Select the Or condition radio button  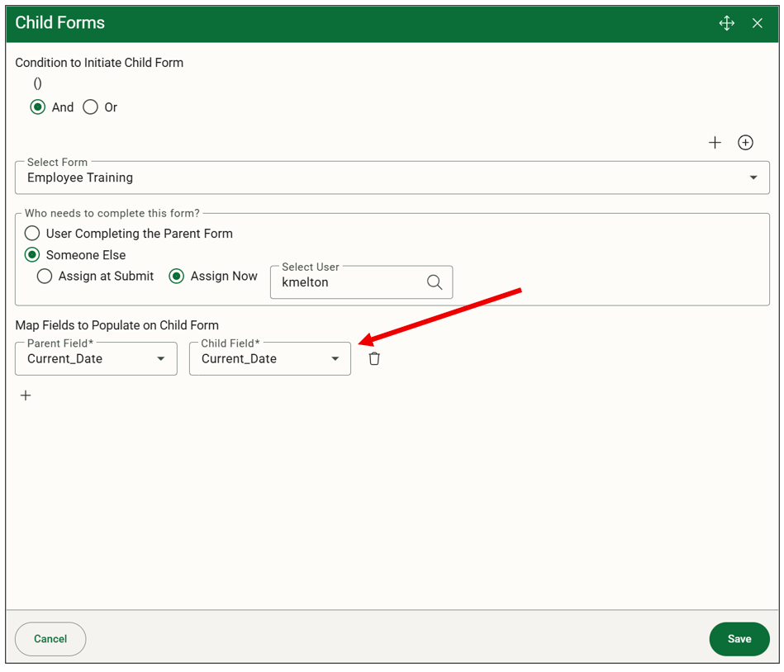click(x=91, y=107)
